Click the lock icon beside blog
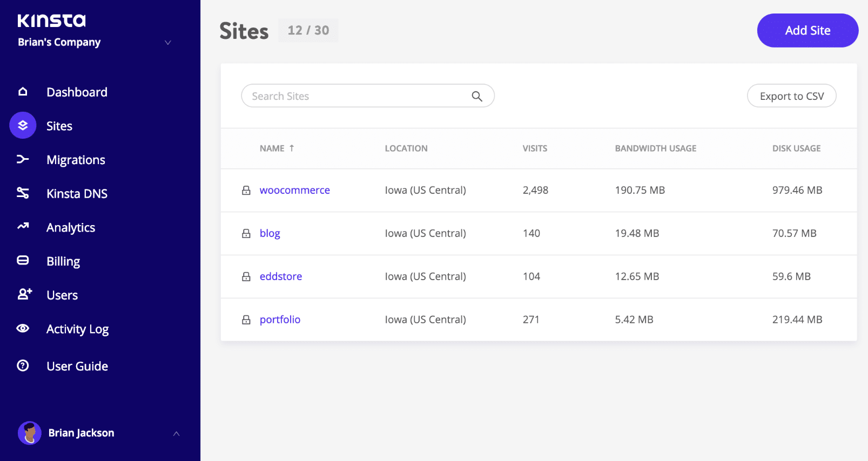868x461 pixels. click(246, 233)
